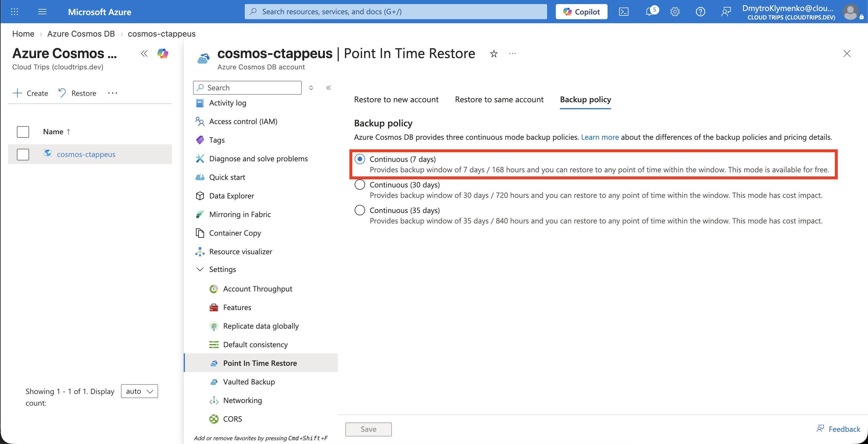868x444 pixels.
Task: Collapse the resource menu with double chevron
Action: (328, 87)
